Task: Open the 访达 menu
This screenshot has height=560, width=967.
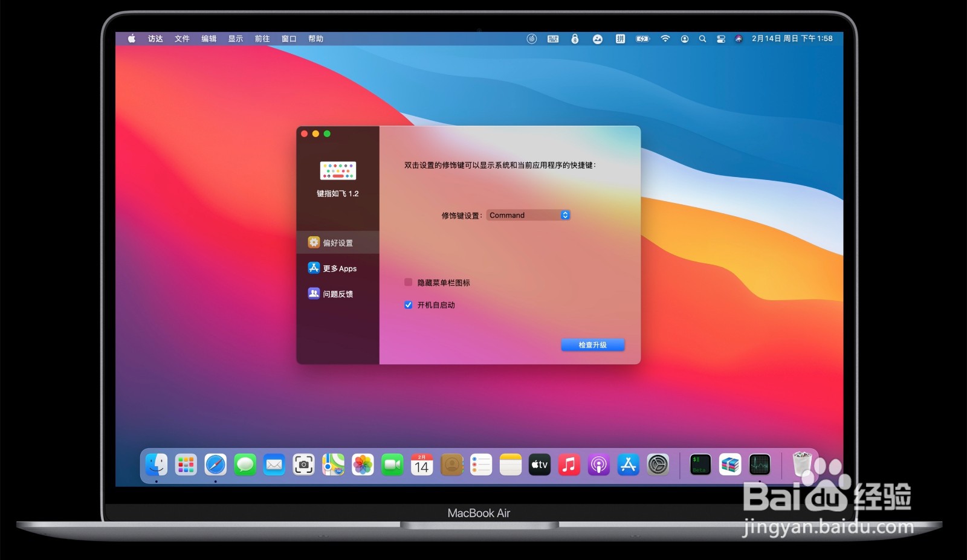Action: pyautogui.click(x=155, y=39)
